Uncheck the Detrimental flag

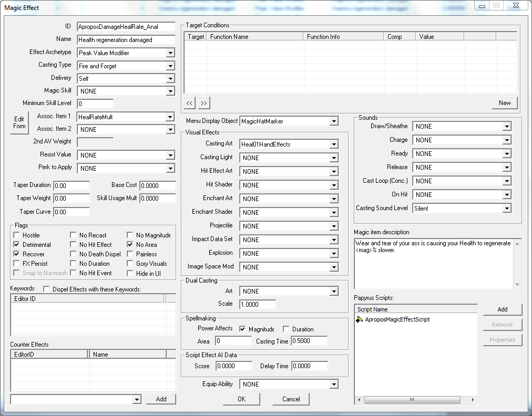point(16,244)
